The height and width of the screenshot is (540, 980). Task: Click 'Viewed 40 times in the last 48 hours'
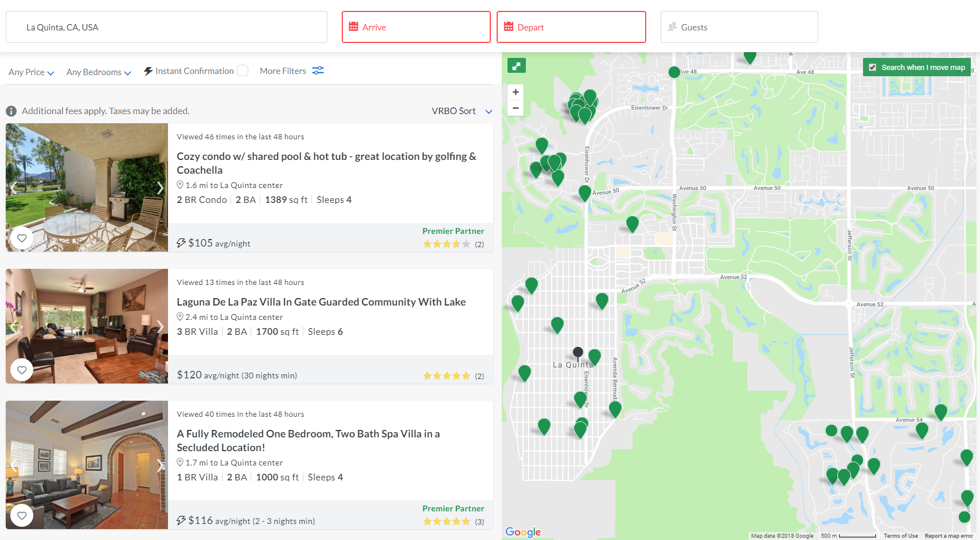(240, 414)
